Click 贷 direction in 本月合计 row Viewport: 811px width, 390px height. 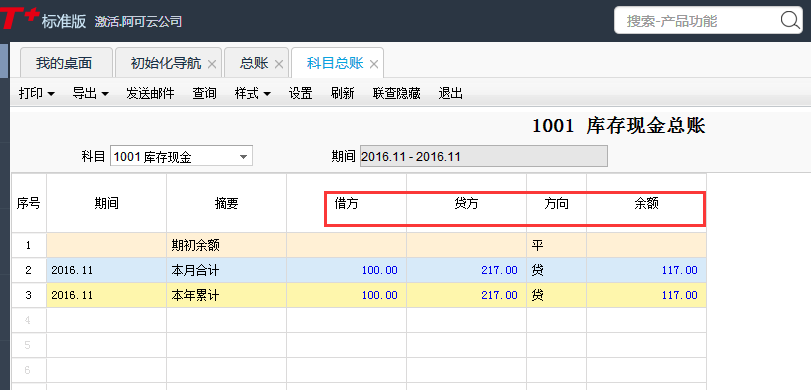coord(557,270)
